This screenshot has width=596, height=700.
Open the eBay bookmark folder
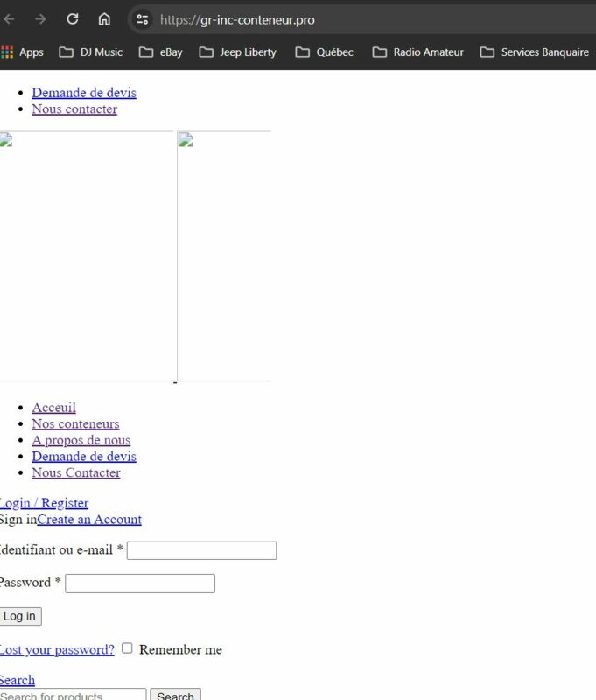point(161,52)
